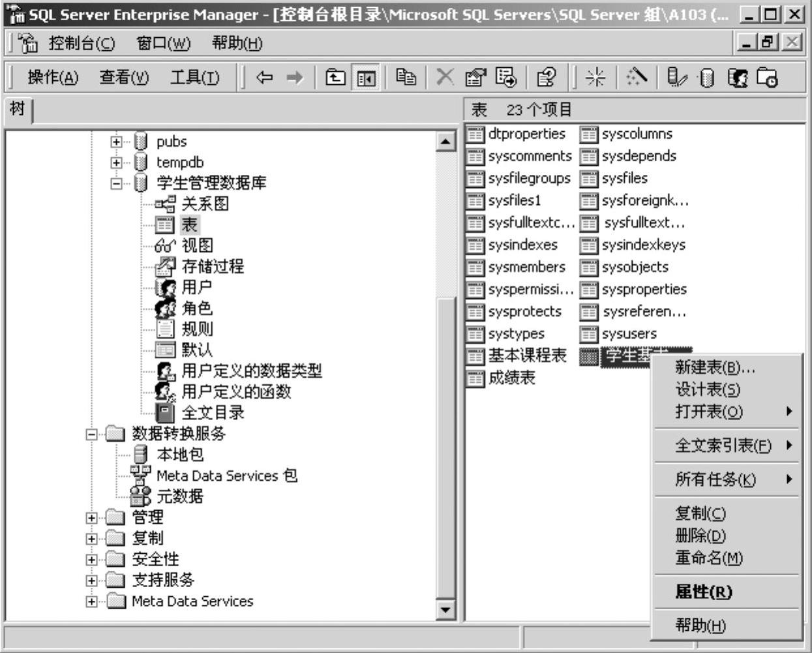The image size is (812, 653).
Task: Open the 查看(V) menu
Action: point(124,78)
